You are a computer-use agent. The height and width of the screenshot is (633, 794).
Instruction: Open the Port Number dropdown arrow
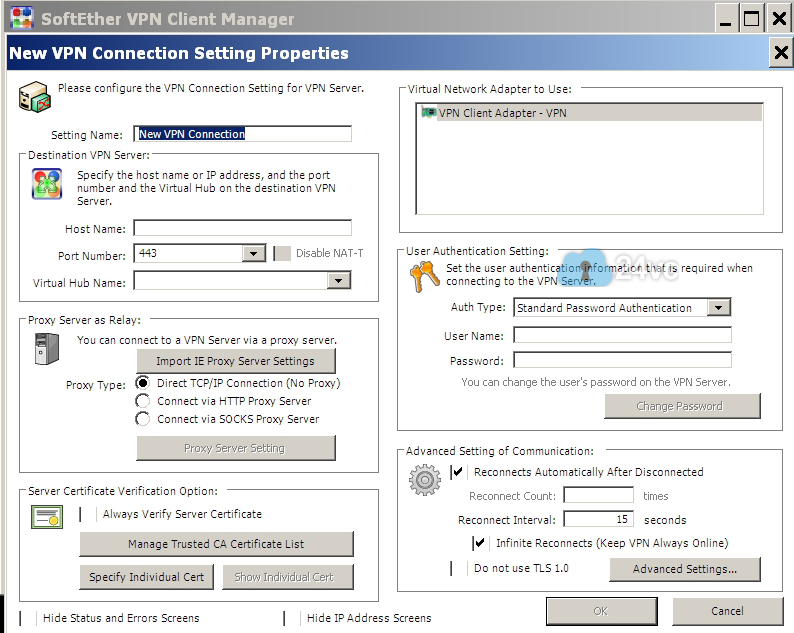pos(254,253)
